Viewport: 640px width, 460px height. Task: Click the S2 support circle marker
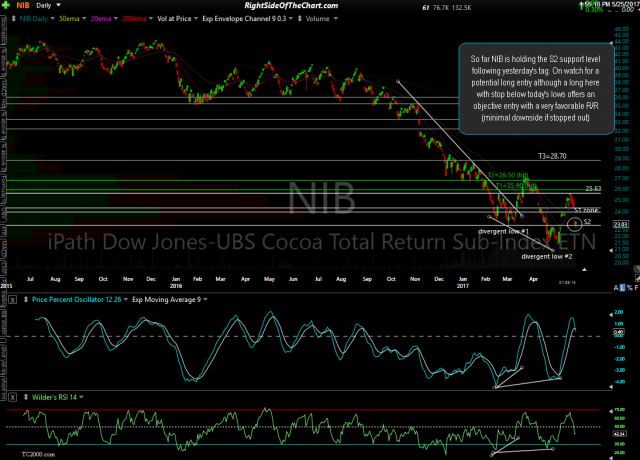pos(572,222)
